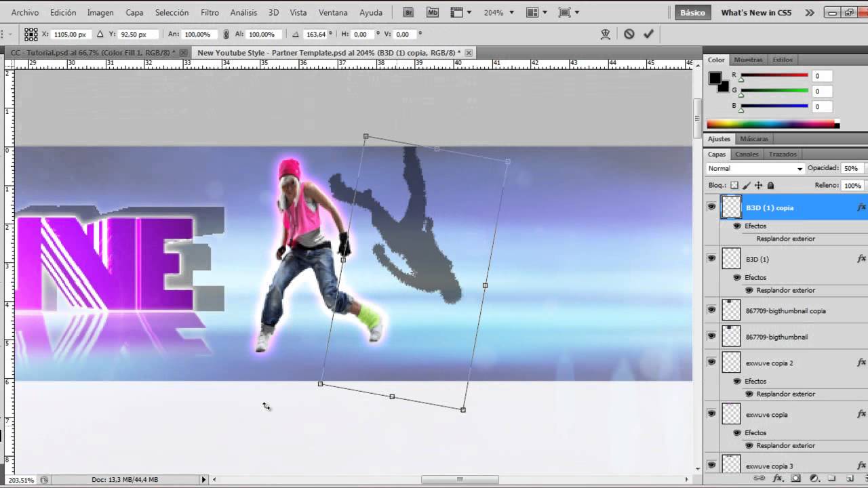Toggle Resplandor exterior eye under B3D (1)
This screenshot has width=868, height=488.
coord(749,290)
